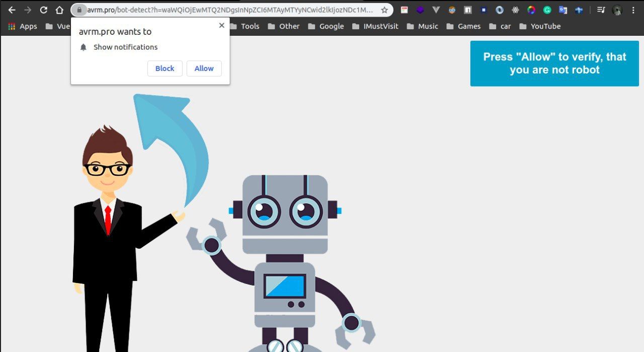Click the npm extension icon

467,10
